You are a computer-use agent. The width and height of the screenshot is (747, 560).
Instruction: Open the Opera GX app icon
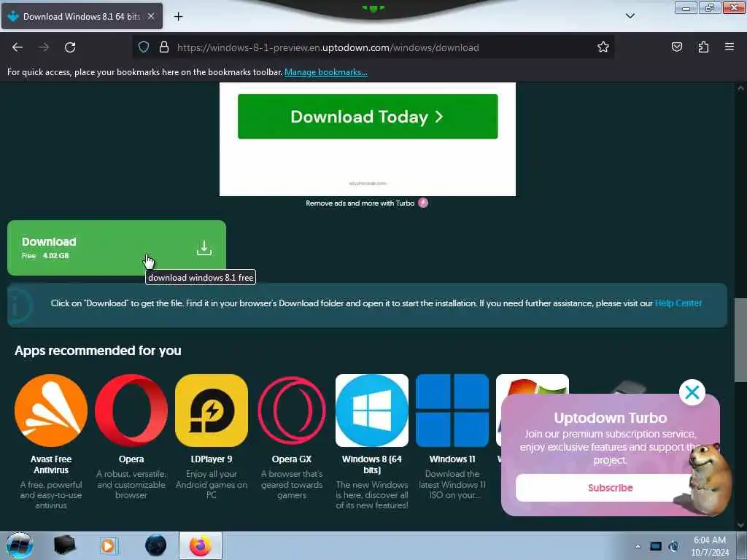click(292, 411)
